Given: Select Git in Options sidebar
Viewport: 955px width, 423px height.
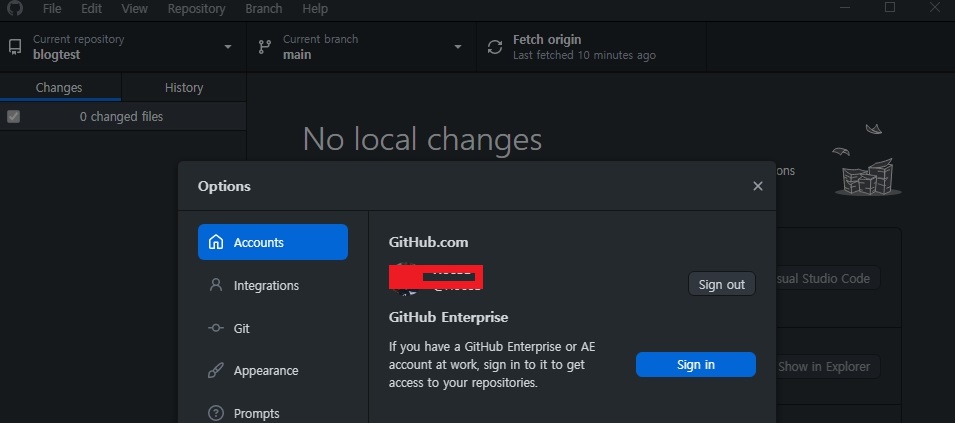Looking at the screenshot, I should pos(273,328).
